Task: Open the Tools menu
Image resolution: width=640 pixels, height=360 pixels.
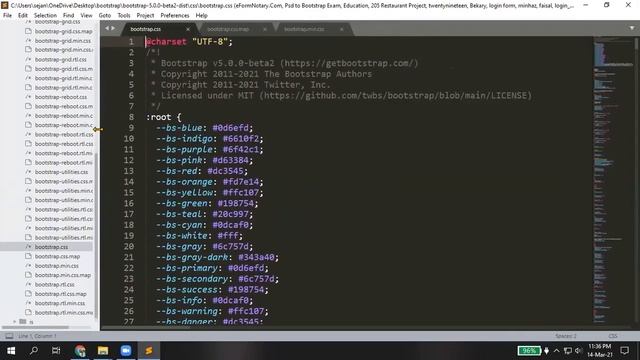Action: (x=124, y=16)
